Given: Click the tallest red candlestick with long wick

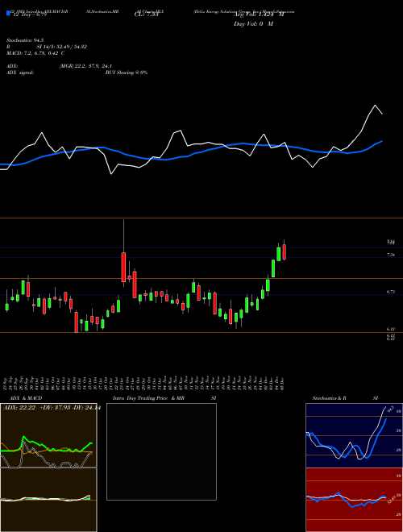Looking at the screenshot, I should click(123, 267).
